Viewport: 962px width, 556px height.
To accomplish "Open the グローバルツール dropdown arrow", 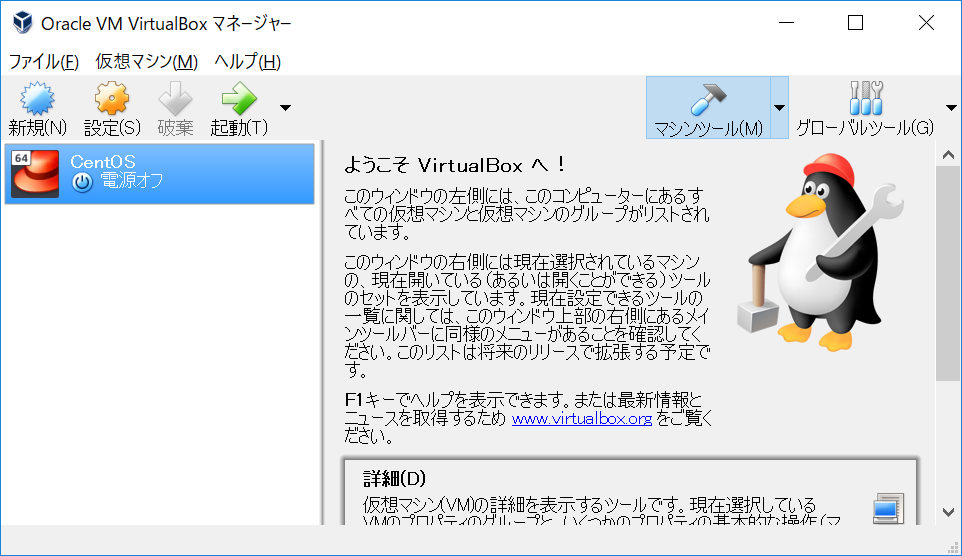I will click(951, 108).
